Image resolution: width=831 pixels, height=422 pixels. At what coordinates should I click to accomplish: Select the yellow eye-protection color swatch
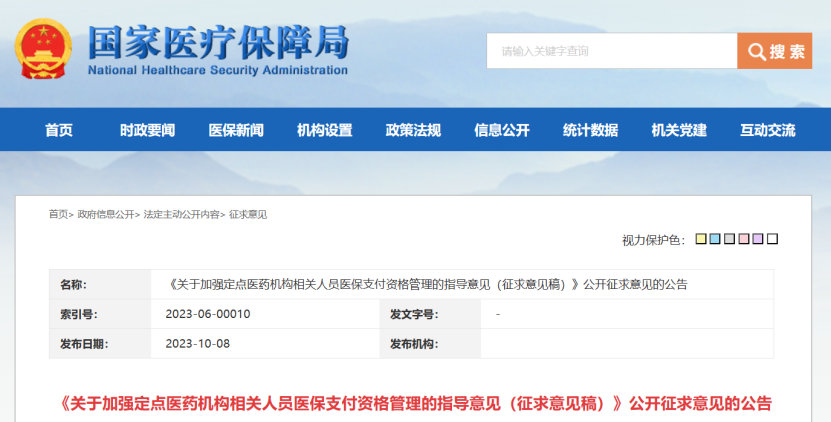701,239
